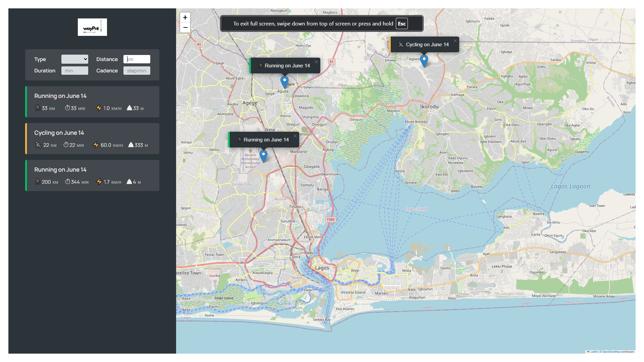Zoom in on the map

[185, 17]
